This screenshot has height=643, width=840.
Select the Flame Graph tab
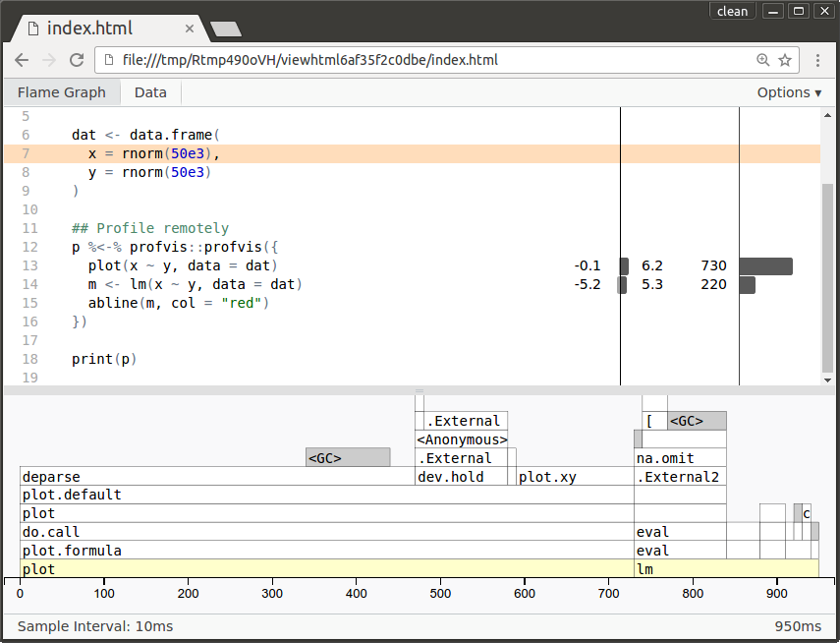click(61, 92)
